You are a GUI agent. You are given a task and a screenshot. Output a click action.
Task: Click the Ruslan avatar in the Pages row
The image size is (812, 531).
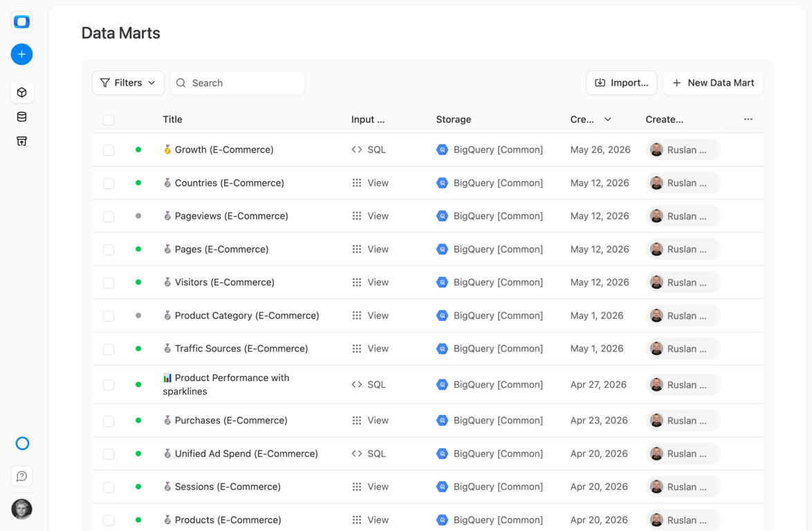coord(656,249)
